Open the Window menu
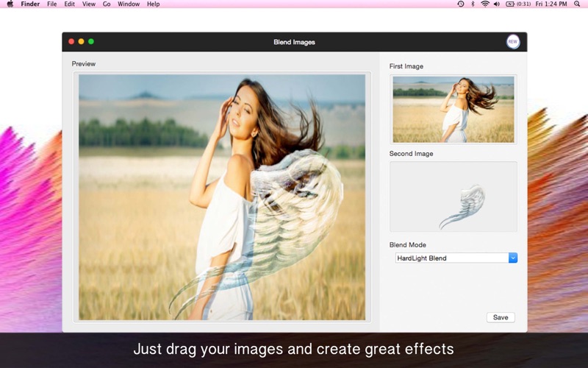 129,4
